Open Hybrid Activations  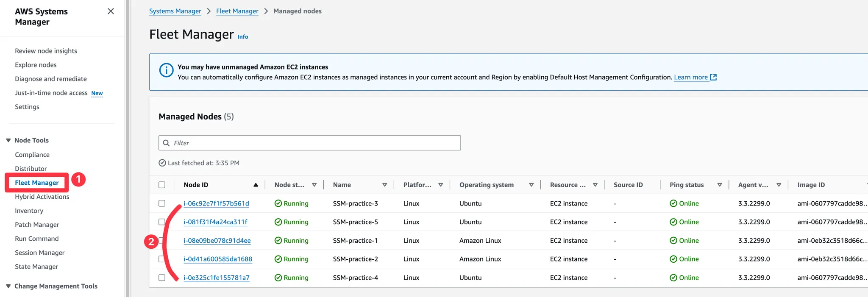42,197
